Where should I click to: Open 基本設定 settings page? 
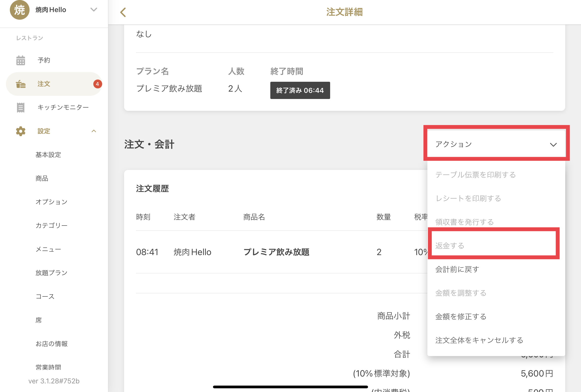48,155
